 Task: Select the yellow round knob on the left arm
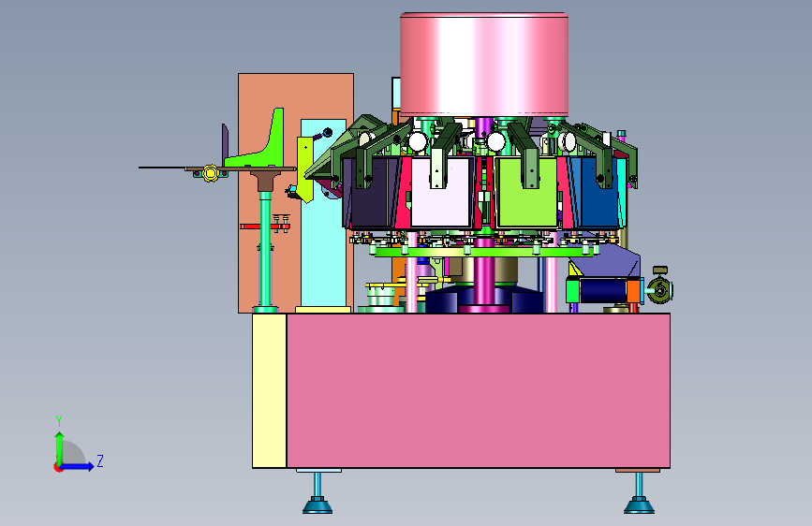coord(210,173)
